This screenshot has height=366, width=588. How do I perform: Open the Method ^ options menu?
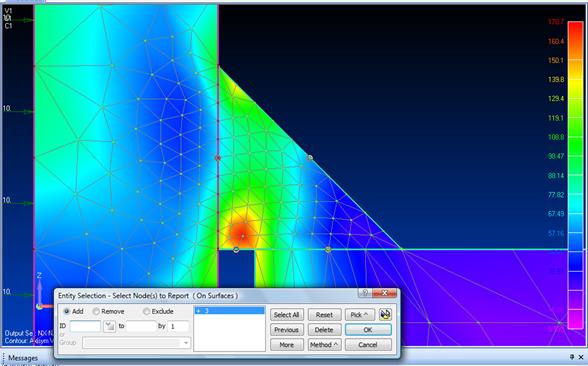[324, 345]
